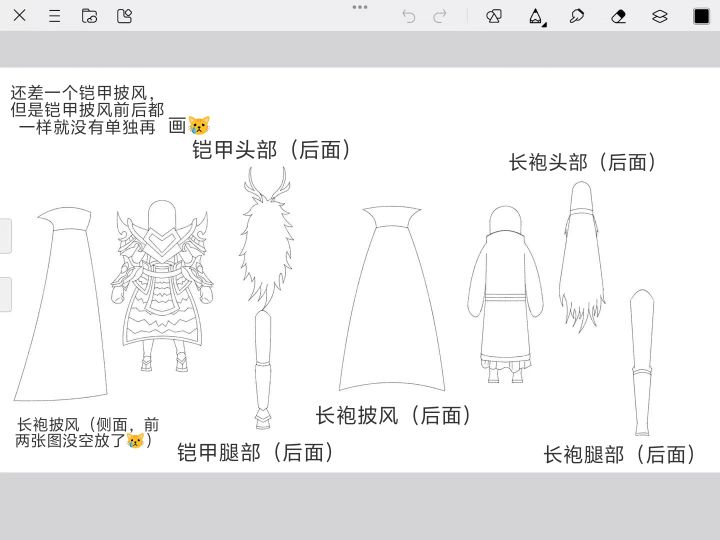Click the robed character back-view drawing

[505, 294]
